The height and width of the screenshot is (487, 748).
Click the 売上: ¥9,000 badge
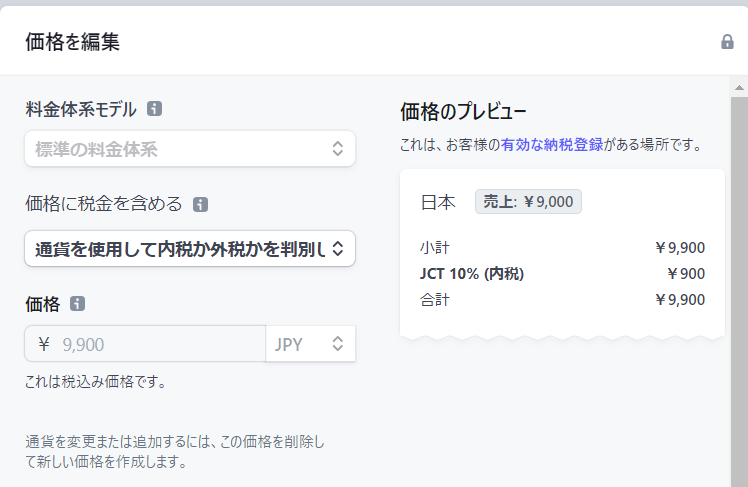(528, 201)
